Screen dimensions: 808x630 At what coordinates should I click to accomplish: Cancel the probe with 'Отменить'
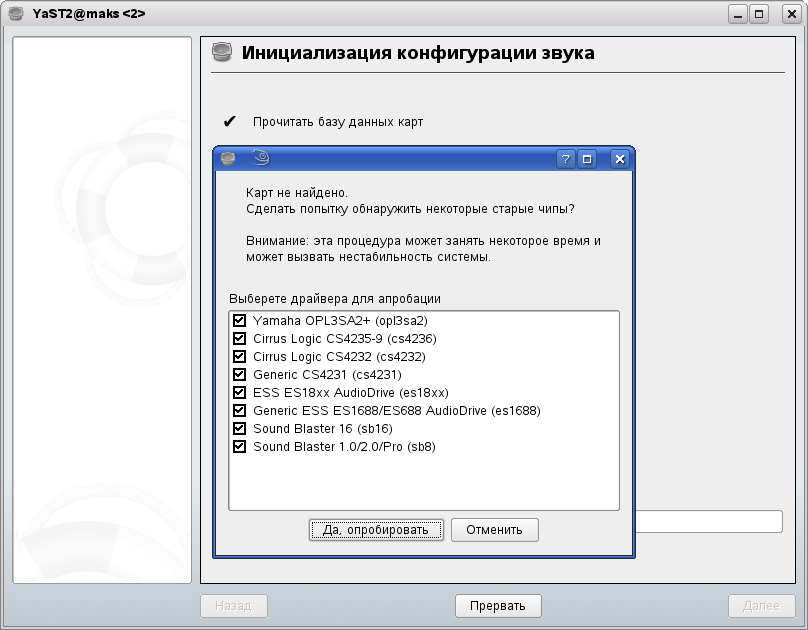coord(494,530)
